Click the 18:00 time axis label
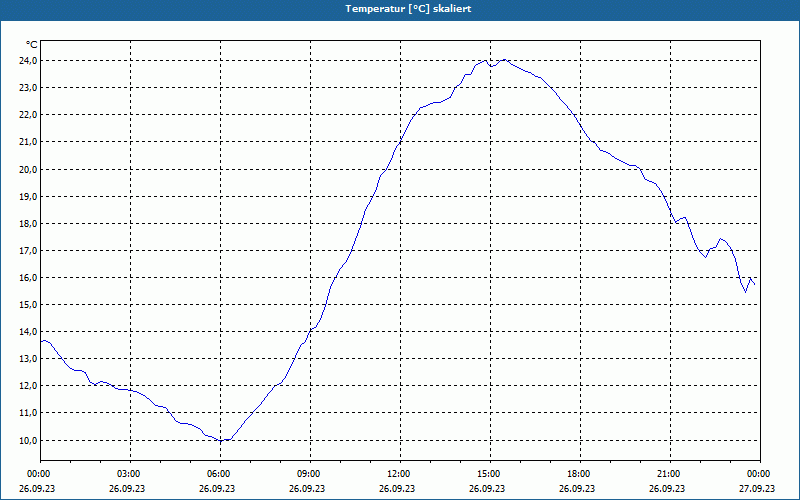 click(x=581, y=474)
